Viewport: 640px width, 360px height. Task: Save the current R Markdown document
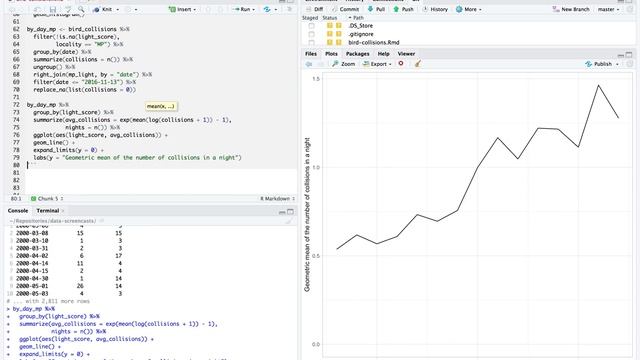(x=53, y=9)
